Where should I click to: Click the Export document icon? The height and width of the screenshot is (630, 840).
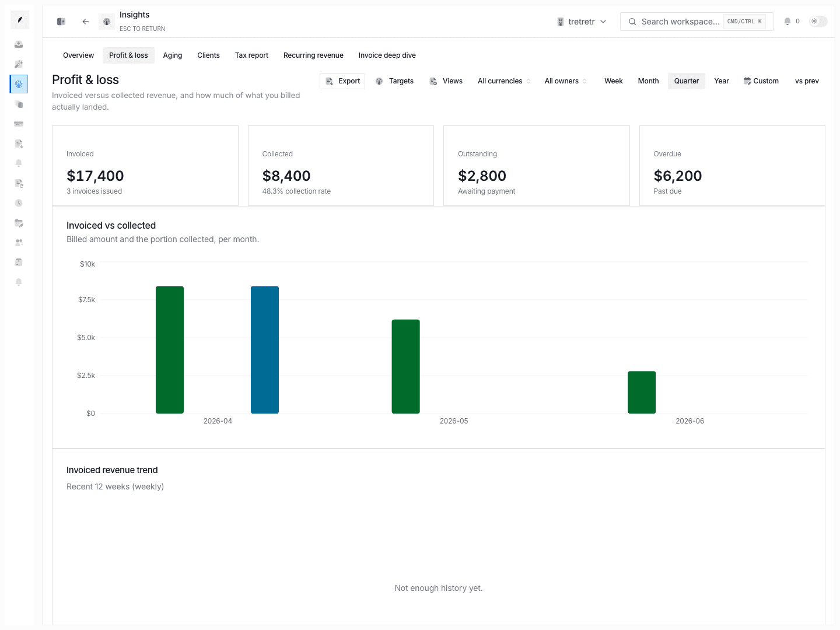(330, 81)
